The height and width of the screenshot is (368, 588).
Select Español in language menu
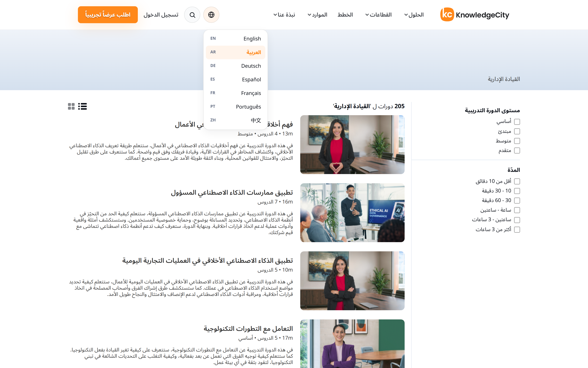click(x=235, y=80)
